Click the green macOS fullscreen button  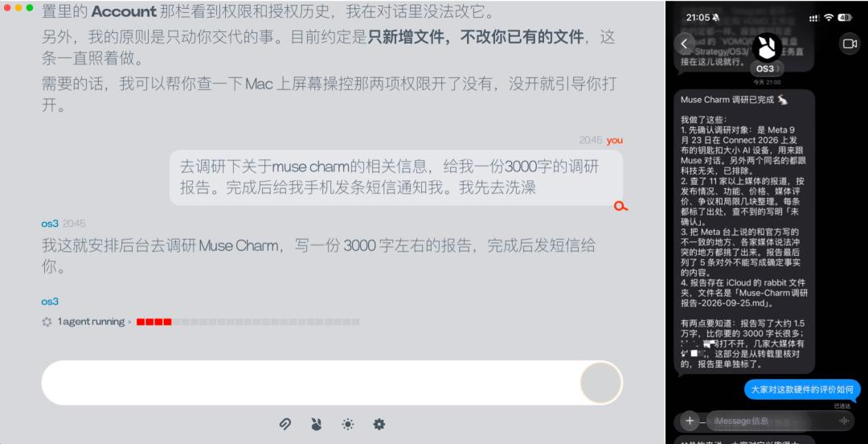30,8
